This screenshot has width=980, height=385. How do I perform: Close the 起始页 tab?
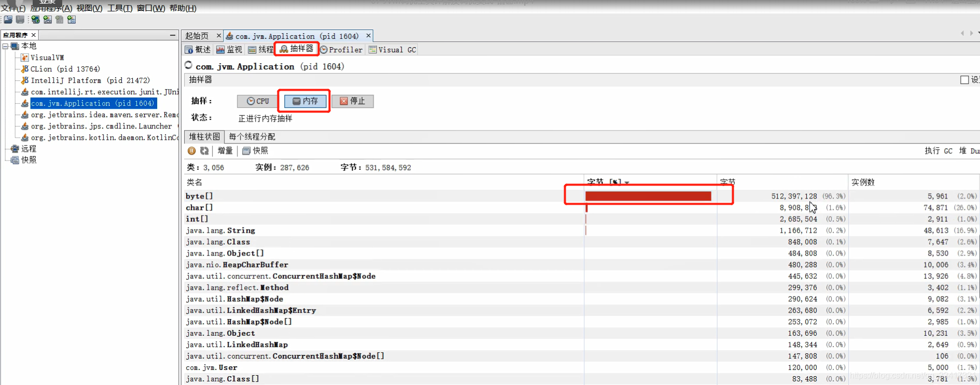click(219, 35)
